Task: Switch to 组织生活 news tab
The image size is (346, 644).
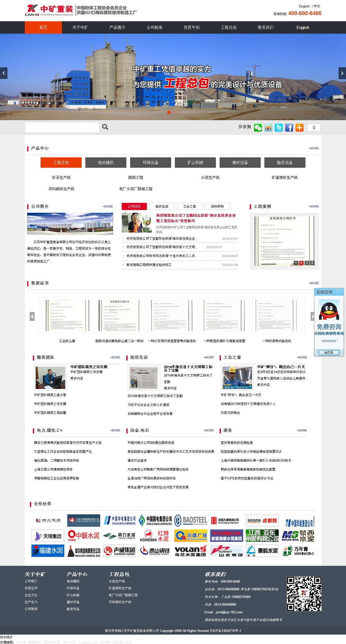Action: [162, 207]
